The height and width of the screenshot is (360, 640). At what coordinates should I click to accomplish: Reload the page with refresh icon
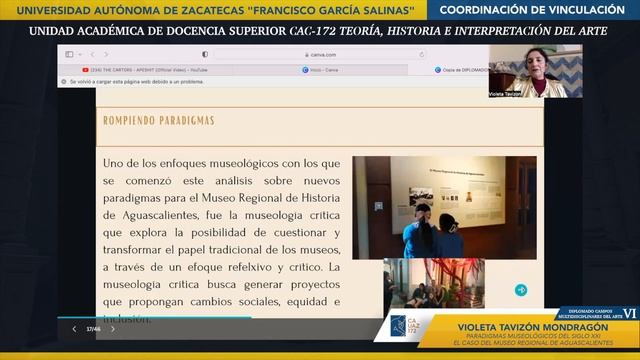(422, 54)
